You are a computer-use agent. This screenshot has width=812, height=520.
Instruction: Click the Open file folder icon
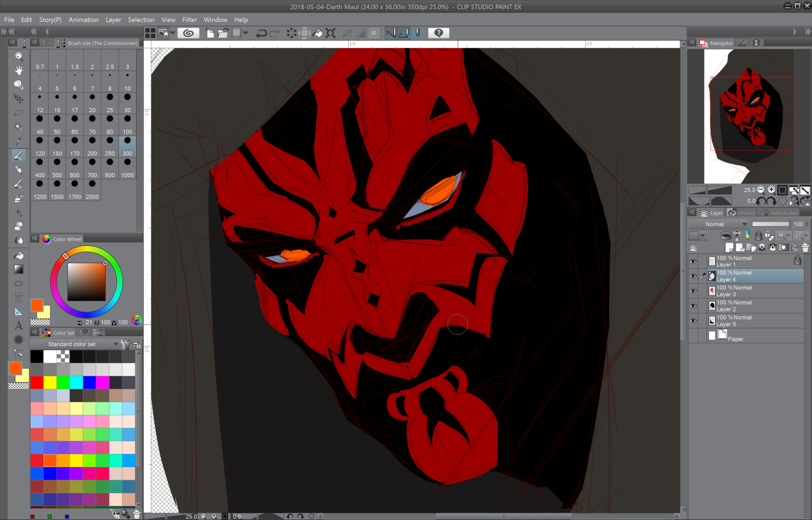pyautogui.click(x=223, y=33)
